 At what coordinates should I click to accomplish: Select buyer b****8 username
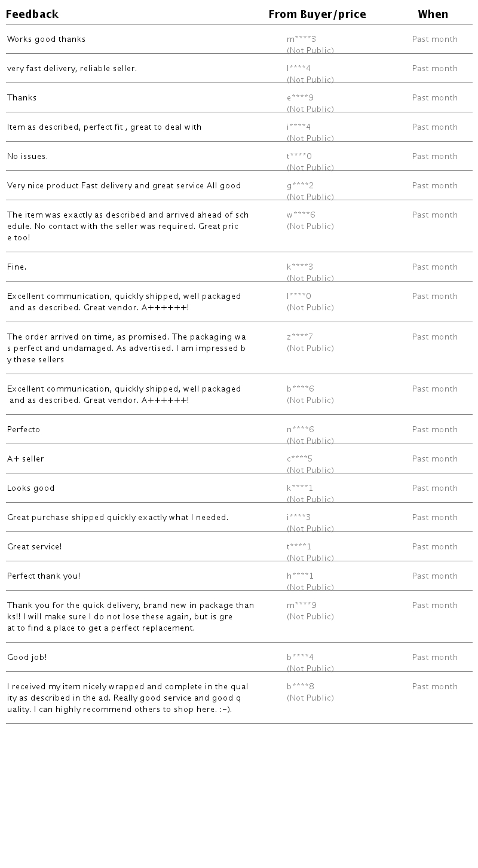coord(300,687)
